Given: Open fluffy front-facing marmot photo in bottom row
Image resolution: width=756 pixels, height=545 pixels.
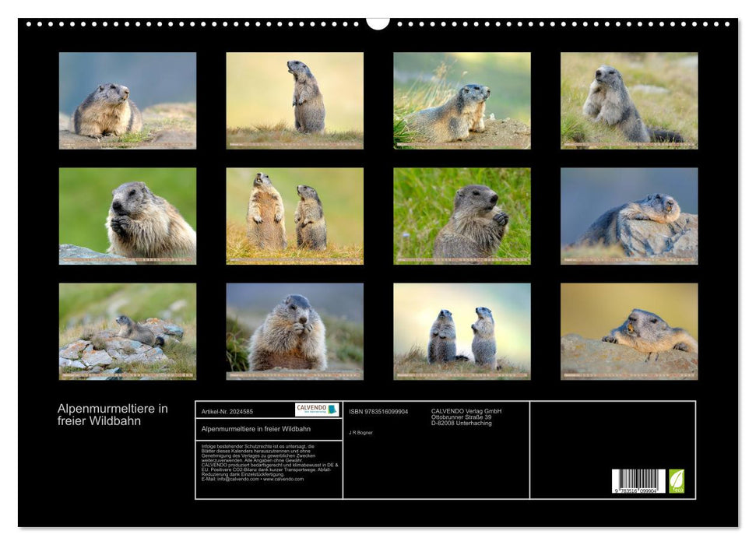Looking at the screenshot, I should coord(294,331).
